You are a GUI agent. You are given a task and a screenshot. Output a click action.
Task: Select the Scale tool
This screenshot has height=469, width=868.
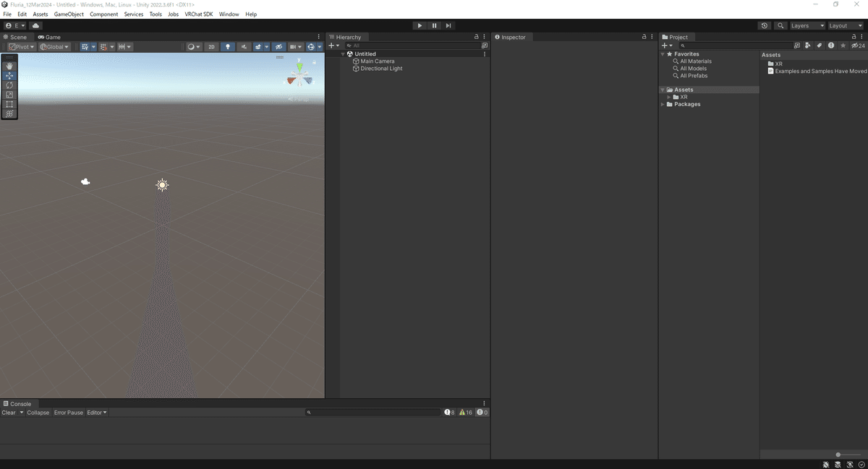pyautogui.click(x=9, y=95)
